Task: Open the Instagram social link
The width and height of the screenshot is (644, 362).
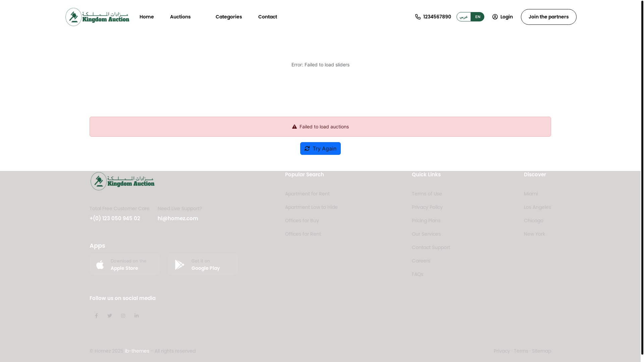Action: [123, 316]
